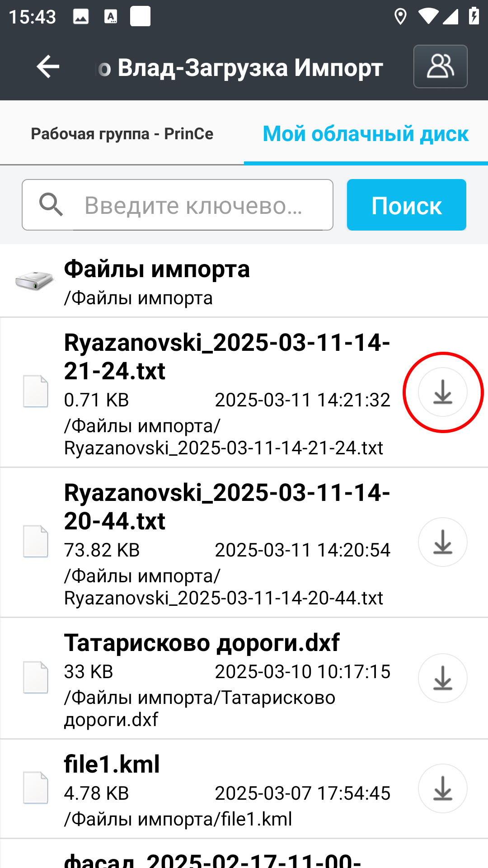Click file icon of file1.kml
Image resolution: width=488 pixels, height=868 pixels.
tap(36, 788)
